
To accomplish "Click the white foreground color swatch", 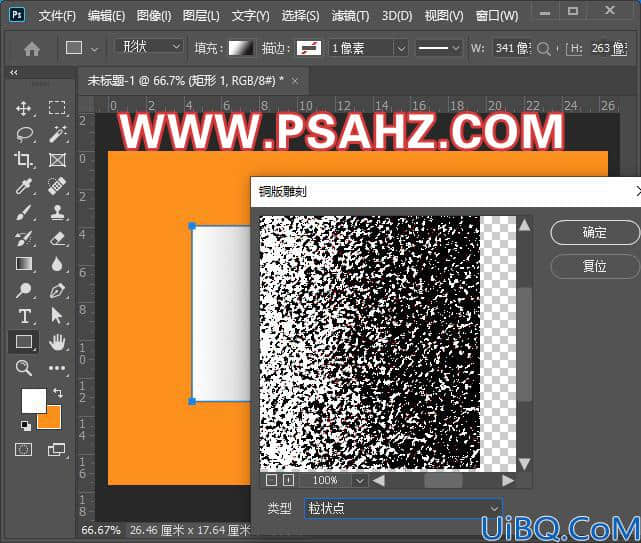I will point(34,401).
